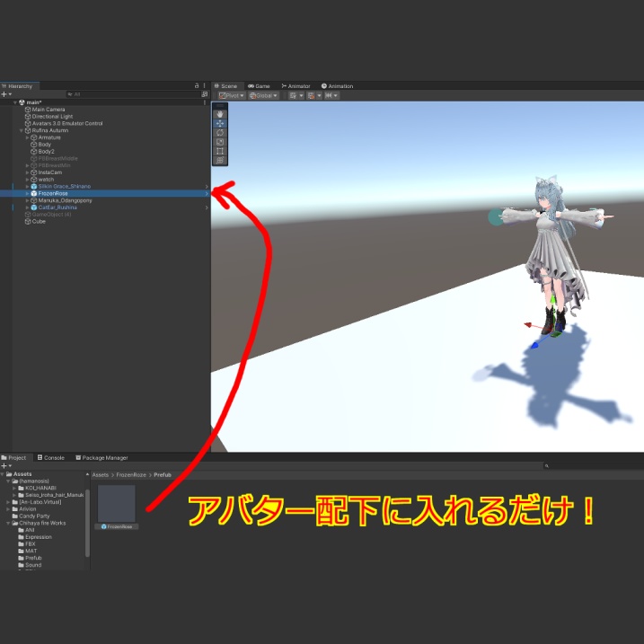Viewport: 644px width, 644px height.
Task: Switch to the Console tab
Action: point(51,457)
